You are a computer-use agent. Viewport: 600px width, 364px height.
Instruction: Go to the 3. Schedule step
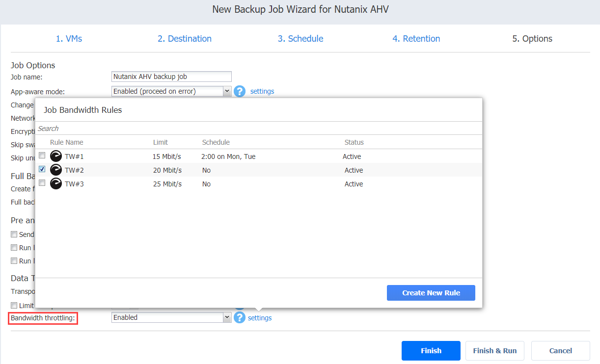point(300,39)
